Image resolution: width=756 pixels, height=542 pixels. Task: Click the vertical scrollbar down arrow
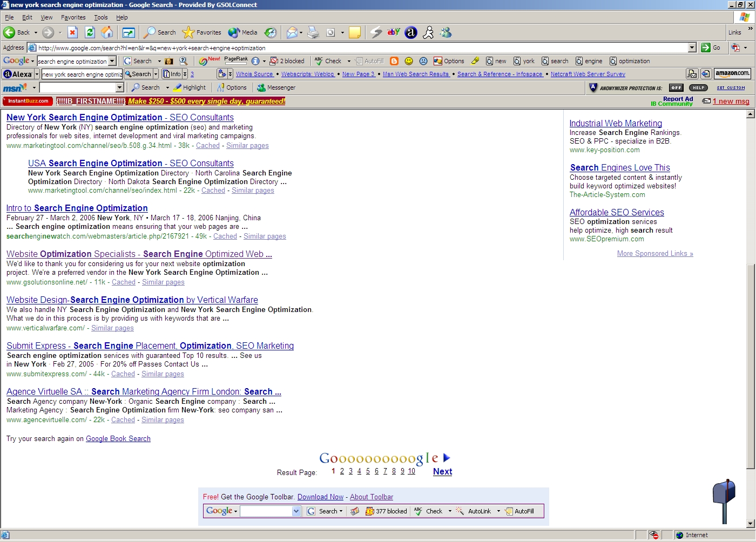[750, 523]
